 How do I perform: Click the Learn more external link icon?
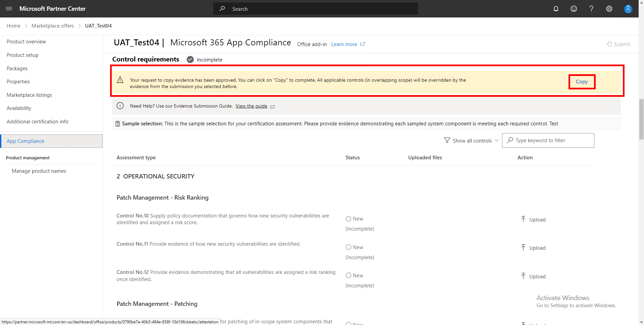pos(362,44)
